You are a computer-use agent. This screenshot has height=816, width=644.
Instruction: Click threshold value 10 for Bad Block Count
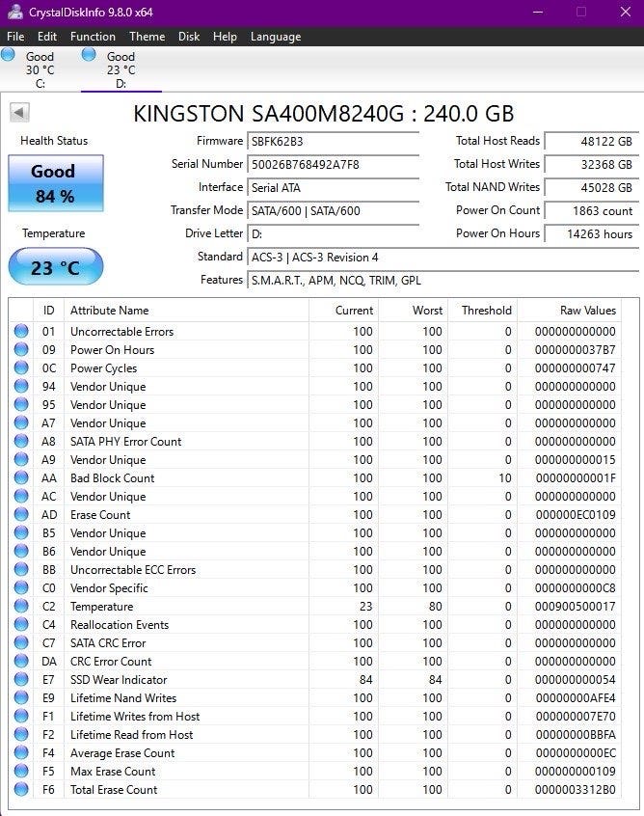point(504,477)
